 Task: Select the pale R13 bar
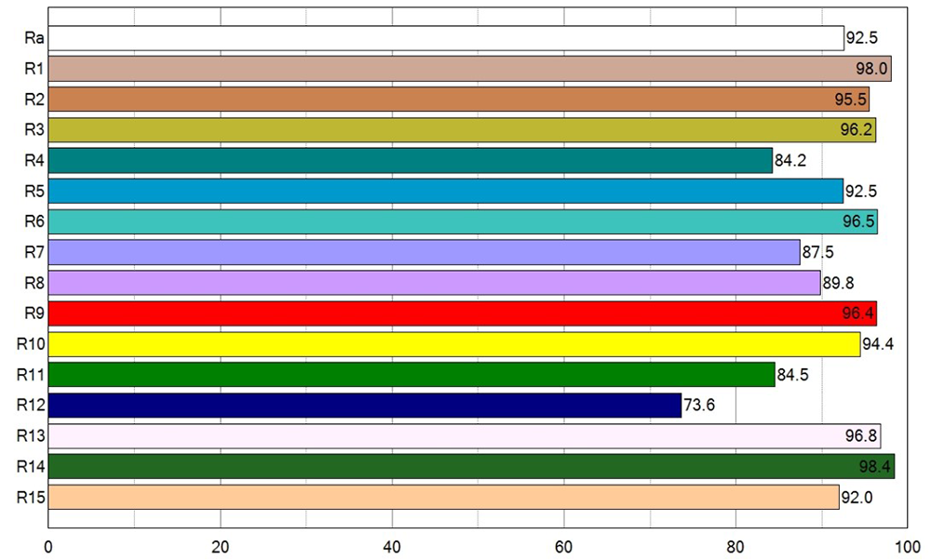pyautogui.click(x=465, y=436)
